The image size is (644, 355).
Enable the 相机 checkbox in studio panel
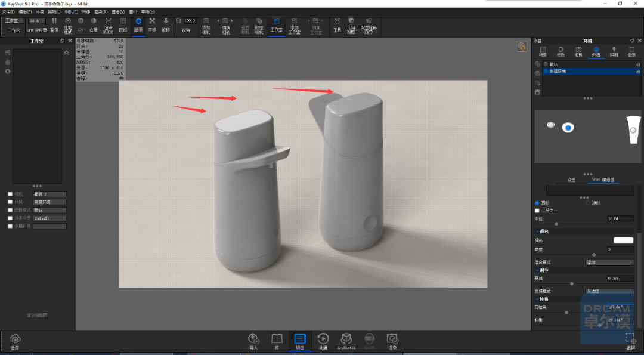[10, 194]
